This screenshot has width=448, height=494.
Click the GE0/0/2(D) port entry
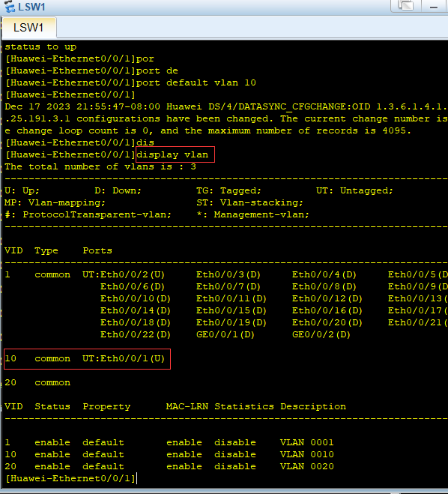click(x=321, y=334)
